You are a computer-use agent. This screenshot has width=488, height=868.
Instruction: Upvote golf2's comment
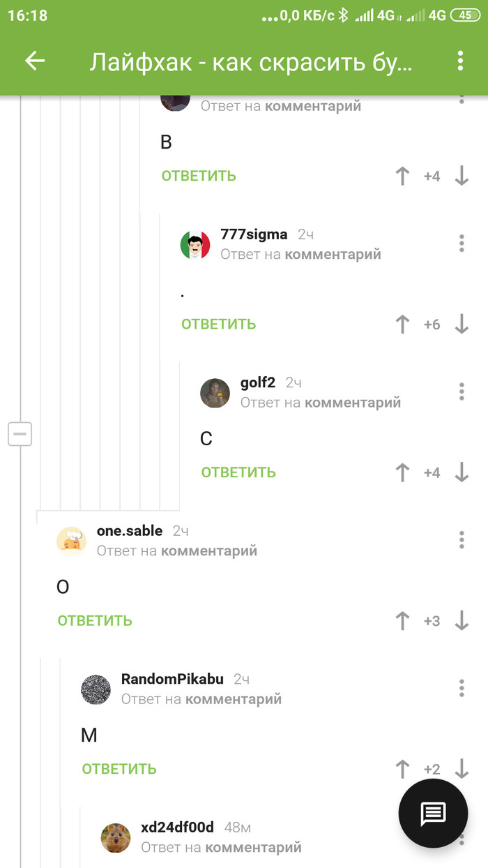402,472
